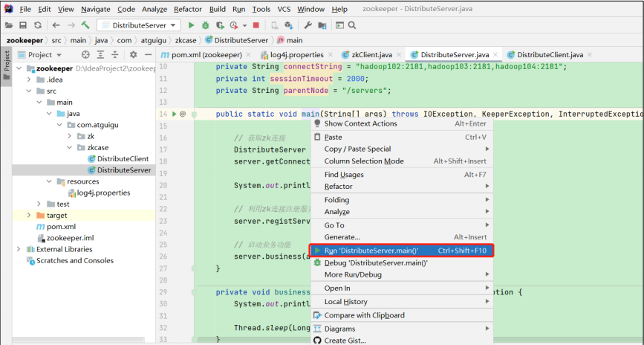The height and width of the screenshot is (345, 644).
Task: Select Run 'DistributeServer.main()' in context menu
Action: tap(371, 251)
